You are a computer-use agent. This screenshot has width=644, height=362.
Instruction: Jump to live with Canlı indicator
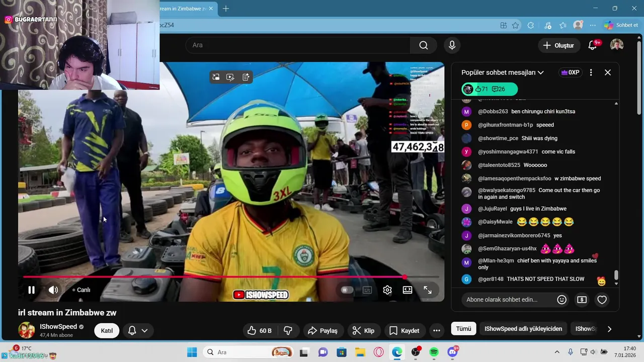(x=82, y=290)
